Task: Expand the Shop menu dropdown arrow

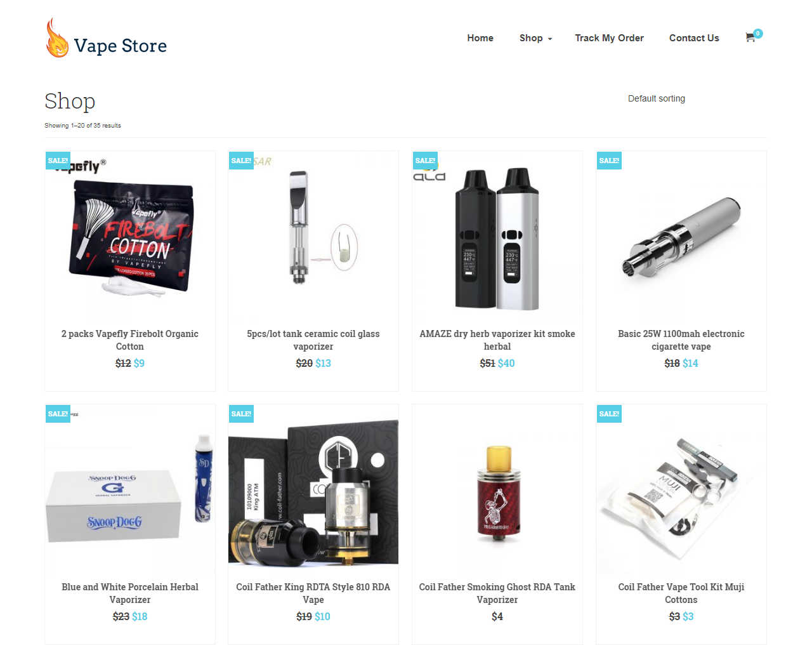Action: [x=550, y=39]
